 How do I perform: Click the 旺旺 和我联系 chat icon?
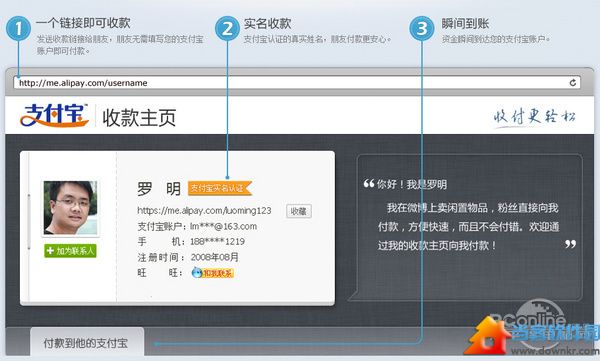coord(212,273)
